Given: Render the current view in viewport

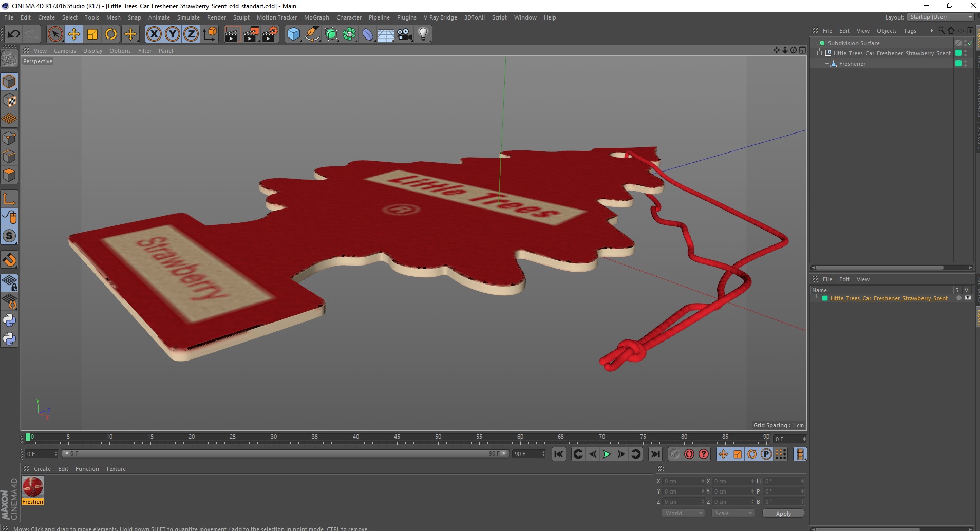Looking at the screenshot, I should [232, 34].
